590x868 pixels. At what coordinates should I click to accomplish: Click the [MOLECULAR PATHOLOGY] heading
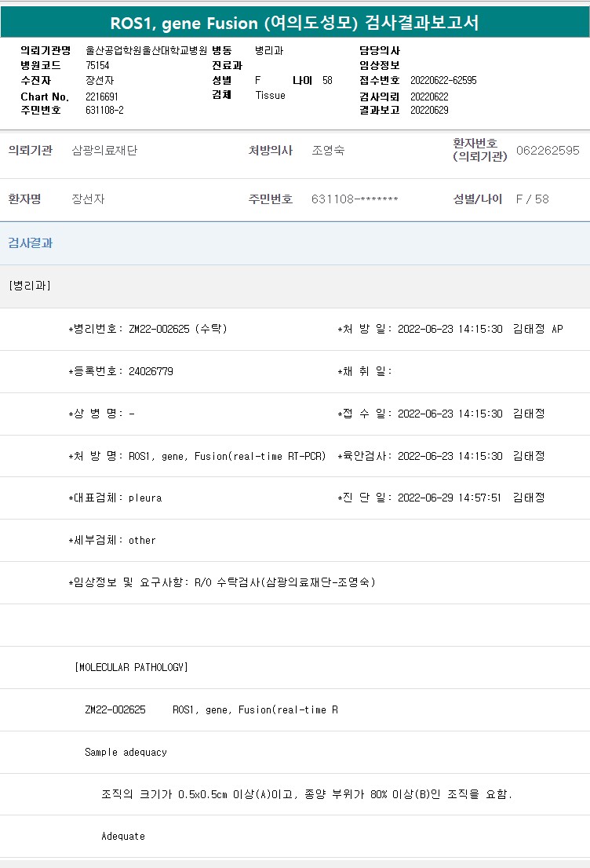[131, 667]
